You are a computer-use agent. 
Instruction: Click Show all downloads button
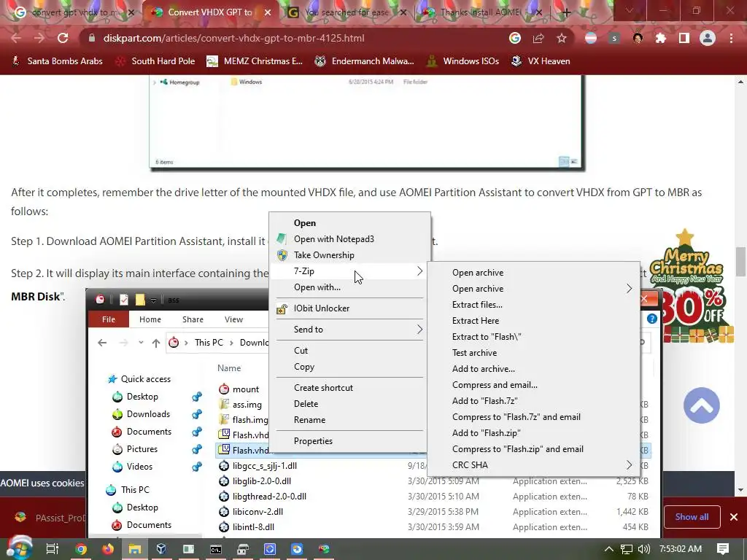coord(692,517)
